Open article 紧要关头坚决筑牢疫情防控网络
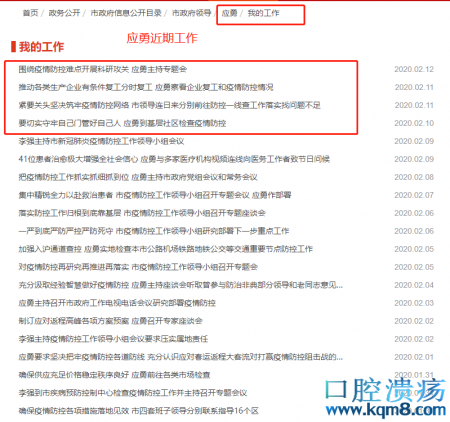 click(169, 105)
